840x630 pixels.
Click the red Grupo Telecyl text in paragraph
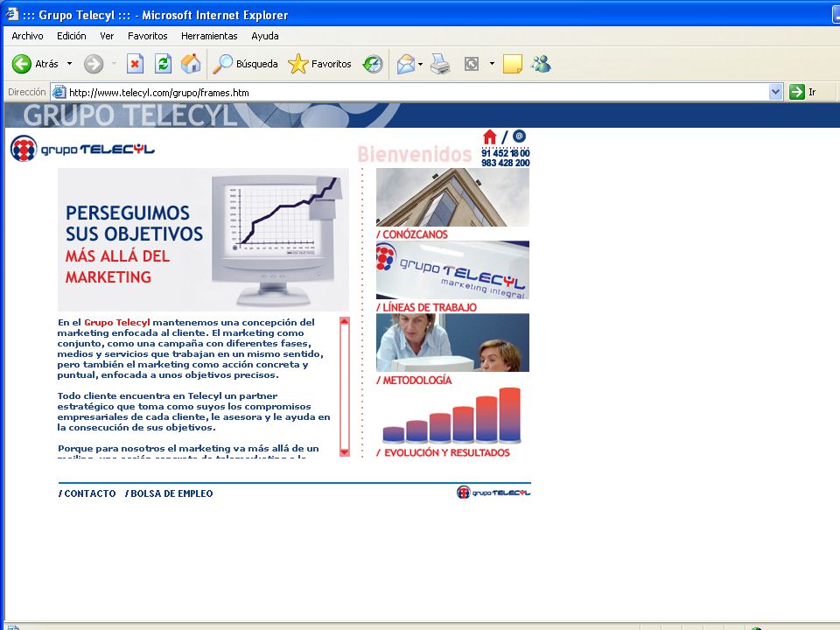coord(116,323)
